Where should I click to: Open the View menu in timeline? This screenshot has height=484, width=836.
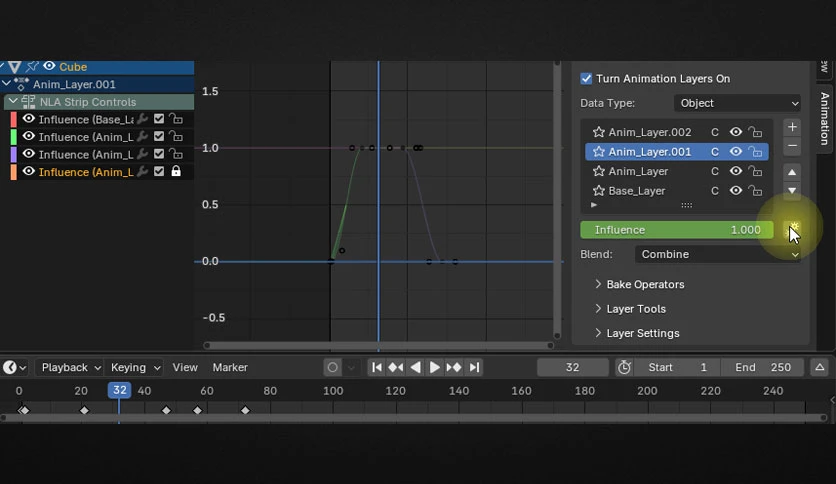click(x=184, y=367)
